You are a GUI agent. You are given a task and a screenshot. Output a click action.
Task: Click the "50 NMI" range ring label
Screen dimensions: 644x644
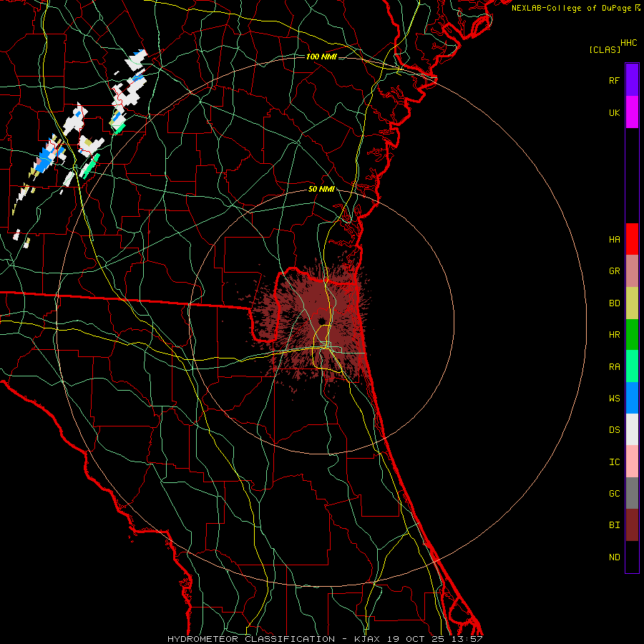[x=321, y=190]
